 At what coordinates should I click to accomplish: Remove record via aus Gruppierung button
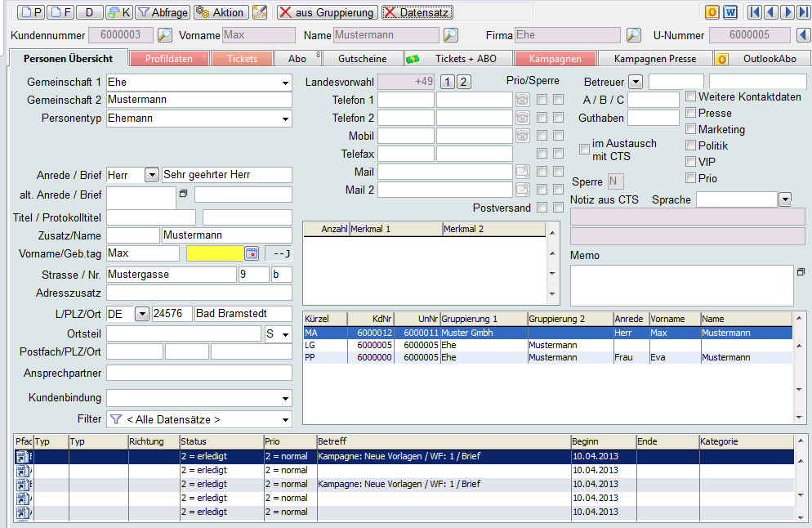(x=327, y=12)
